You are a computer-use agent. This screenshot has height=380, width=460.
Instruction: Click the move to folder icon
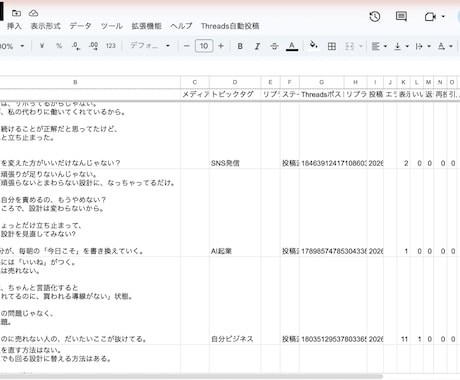pos(16,13)
